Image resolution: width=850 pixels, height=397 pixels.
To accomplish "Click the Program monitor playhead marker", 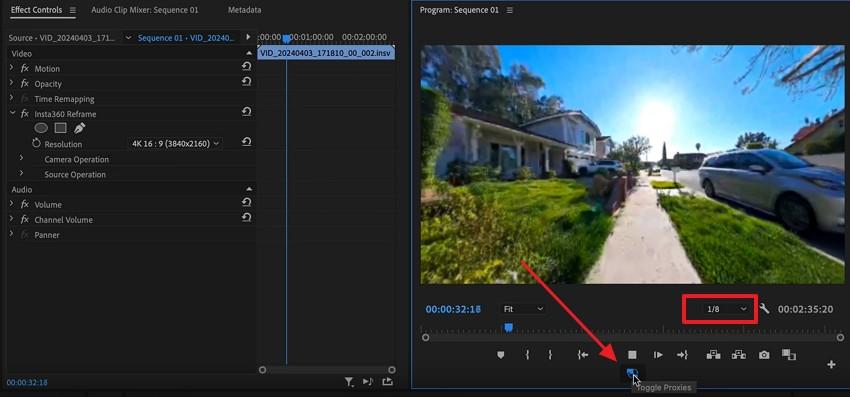I will coord(508,327).
